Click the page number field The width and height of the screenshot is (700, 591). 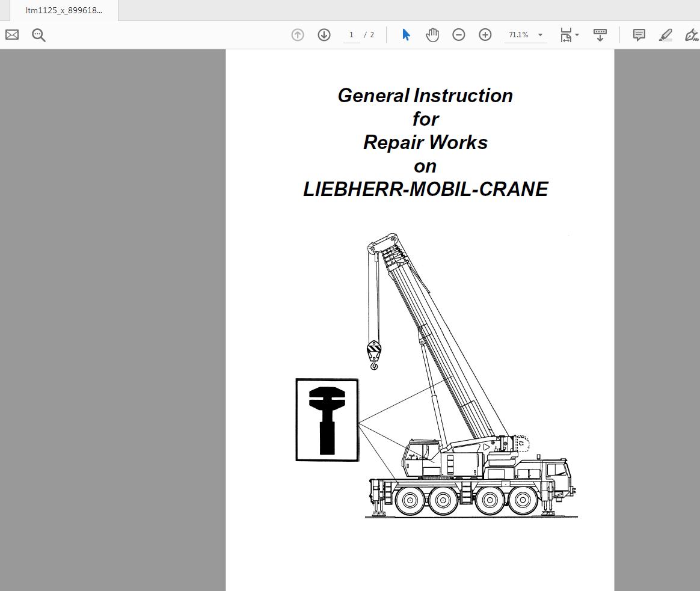(x=351, y=34)
